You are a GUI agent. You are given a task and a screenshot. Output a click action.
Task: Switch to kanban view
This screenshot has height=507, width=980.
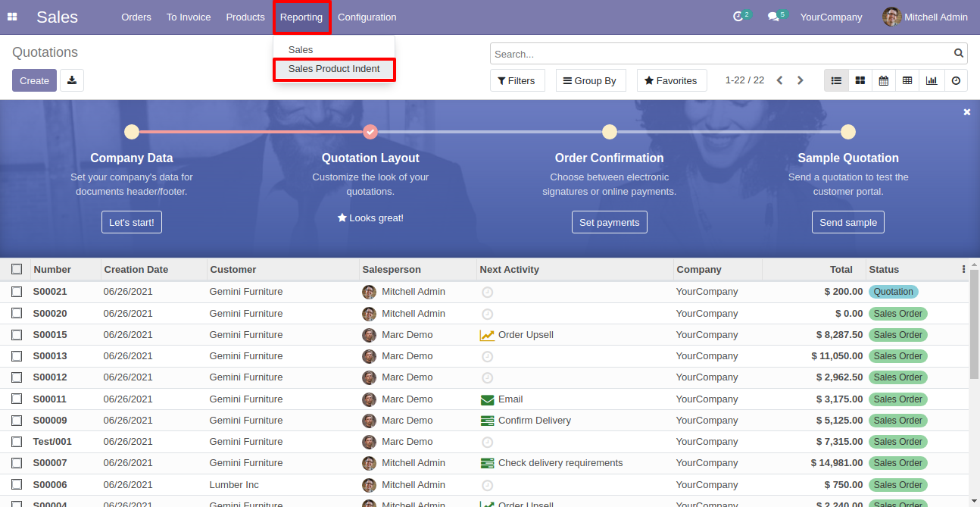click(x=860, y=80)
